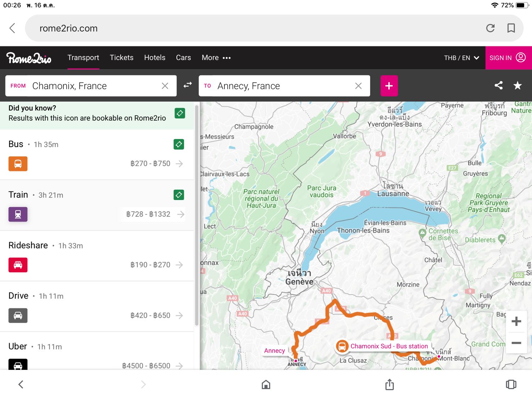Click Cornettes de Bise map marker

422,233
